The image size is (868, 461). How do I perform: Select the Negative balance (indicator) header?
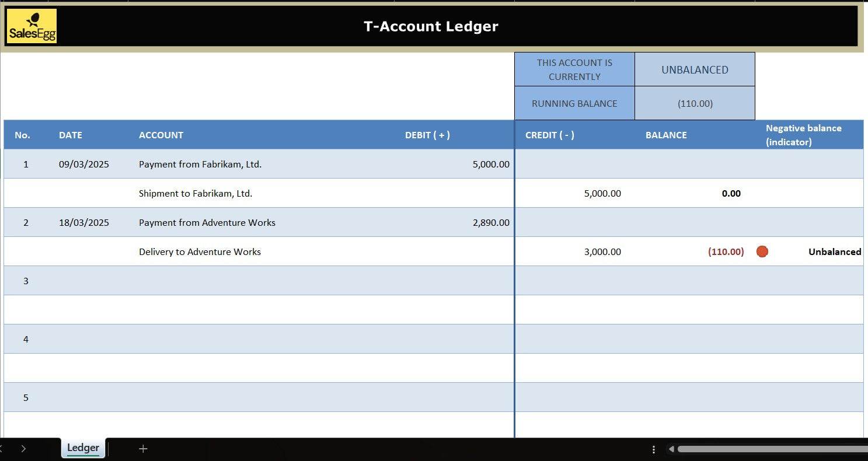(x=803, y=135)
